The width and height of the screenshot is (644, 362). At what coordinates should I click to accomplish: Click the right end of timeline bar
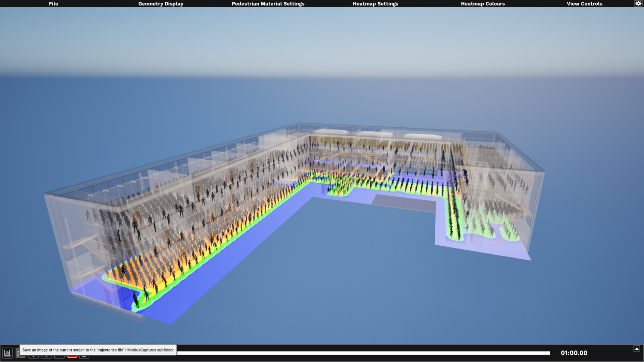(x=549, y=353)
